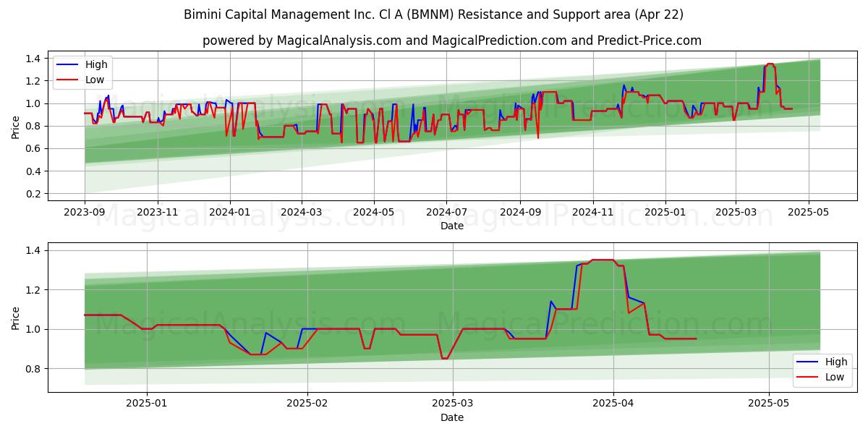Click the '2025-03' x-axis label in the top chart
The image size is (868, 434).
[x=736, y=213]
